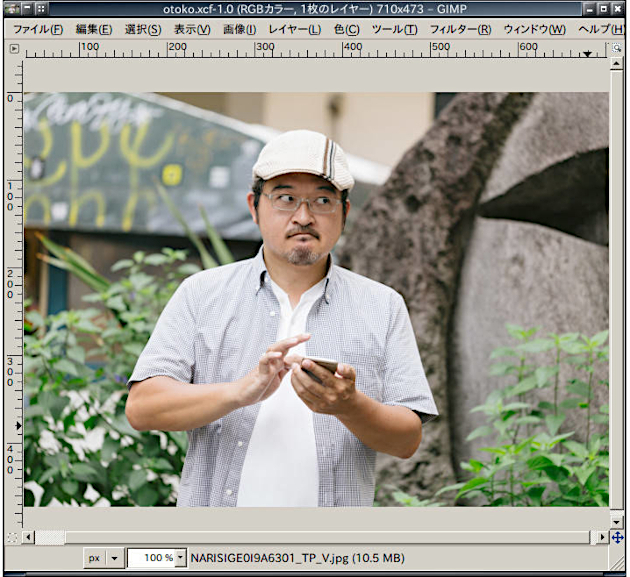
Task: Open the ファイル(F) menu
Action: click(x=38, y=29)
